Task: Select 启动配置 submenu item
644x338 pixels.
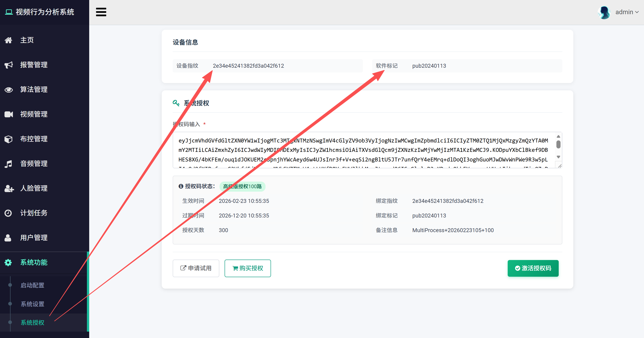Action: click(32, 285)
